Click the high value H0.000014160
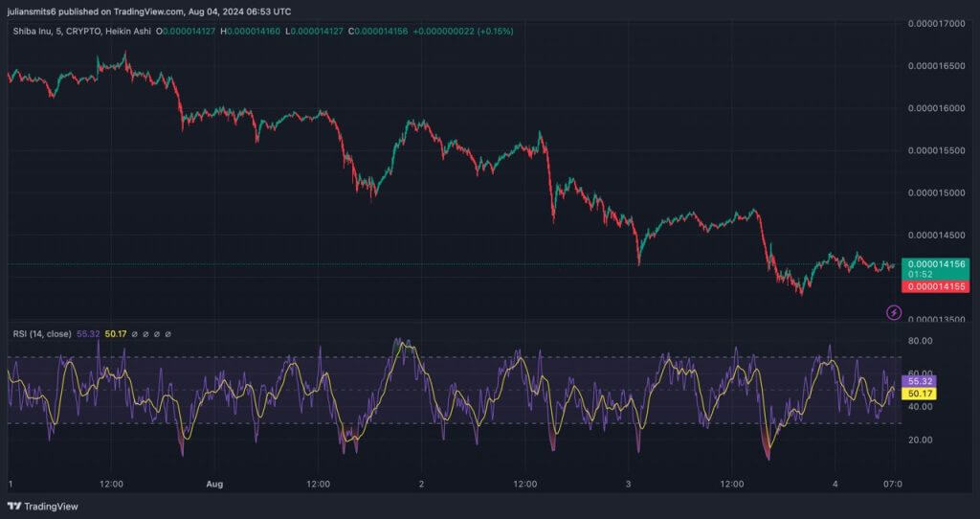 (251, 31)
